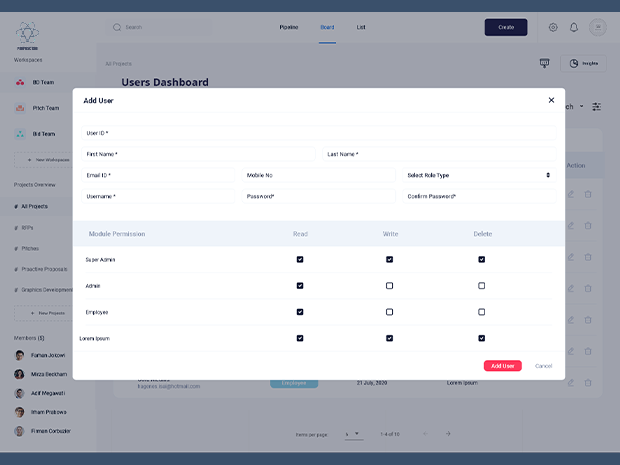Image resolution: width=620 pixels, height=465 pixels.
Task: Uncheck Lorem Ipsum Read permission
Action: 300,338
